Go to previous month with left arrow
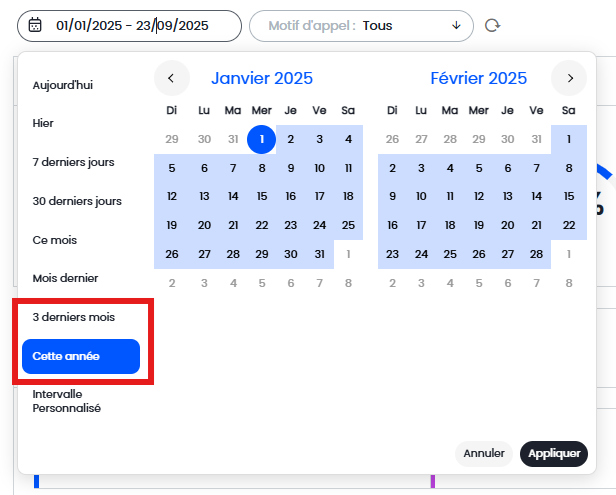 tap(171, 78)
